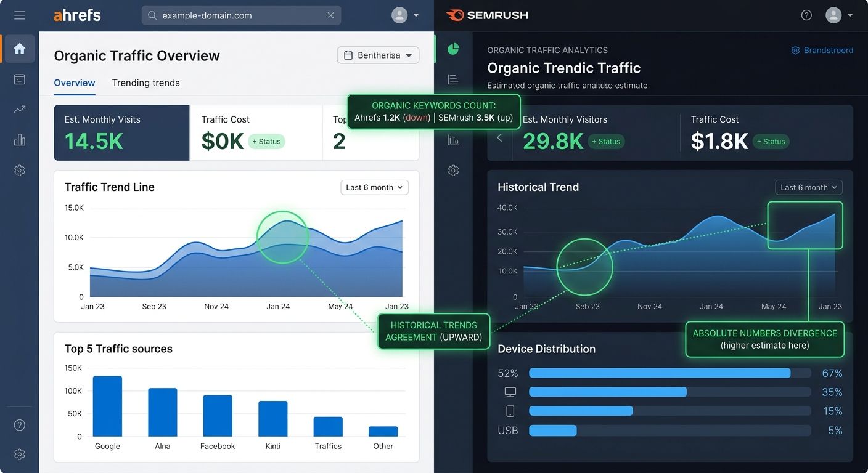This screenshot has height=473, width=868.
Task: Click the Kinti label in traffic sources
Action: (273, 446)
